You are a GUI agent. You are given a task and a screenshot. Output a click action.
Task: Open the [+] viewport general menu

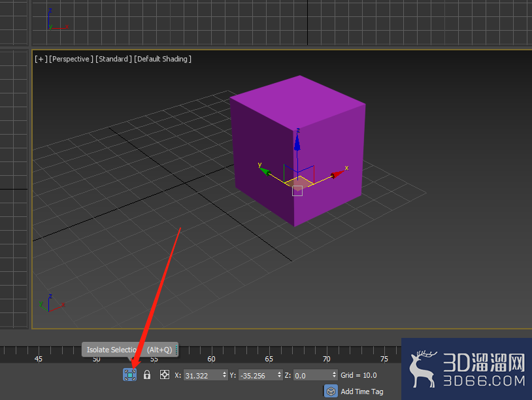click(41, 59)
